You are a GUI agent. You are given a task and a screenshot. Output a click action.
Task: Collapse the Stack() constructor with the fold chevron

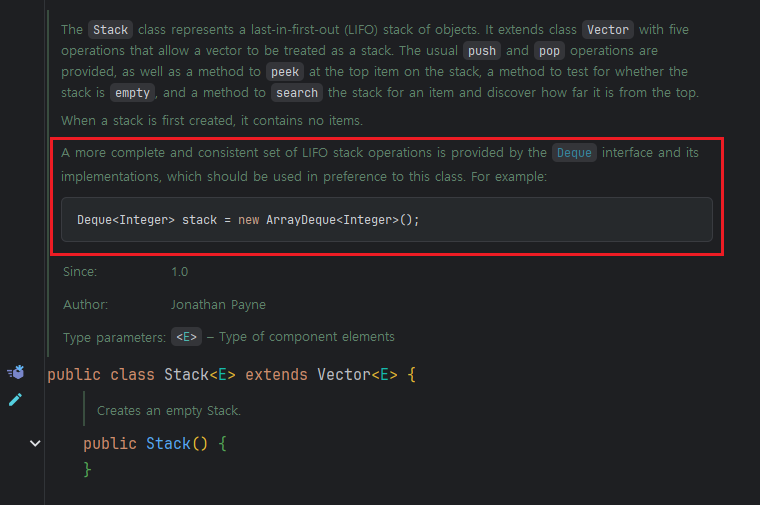point(35,443)
